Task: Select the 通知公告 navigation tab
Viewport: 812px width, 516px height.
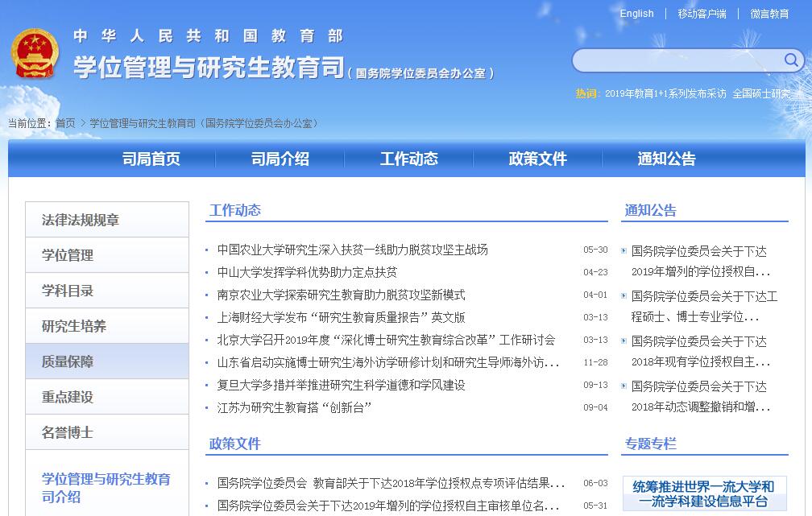Action: point(667,159)
